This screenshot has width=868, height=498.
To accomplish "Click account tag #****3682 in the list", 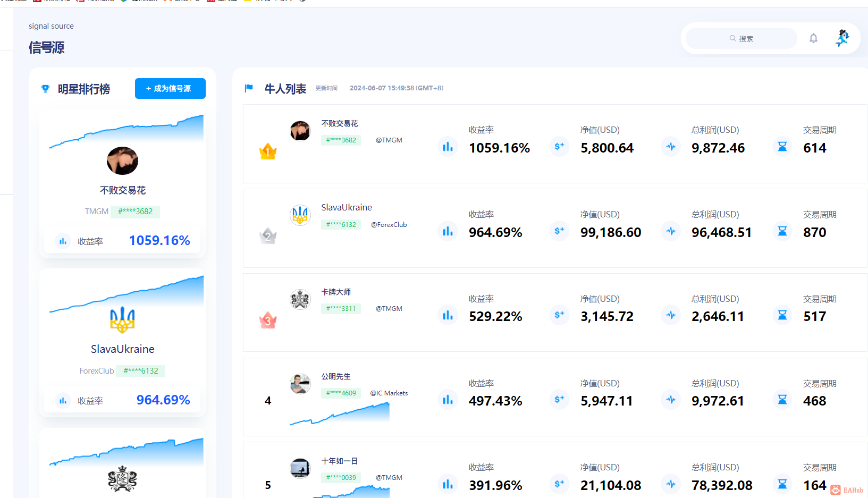I will click(x=341, y=140).
